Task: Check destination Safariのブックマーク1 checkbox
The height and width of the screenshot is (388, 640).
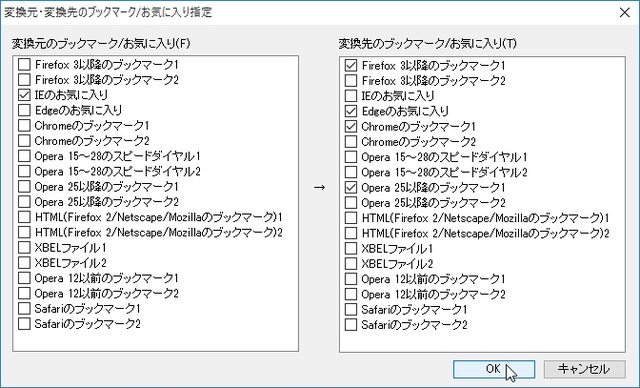Action: 351,310
